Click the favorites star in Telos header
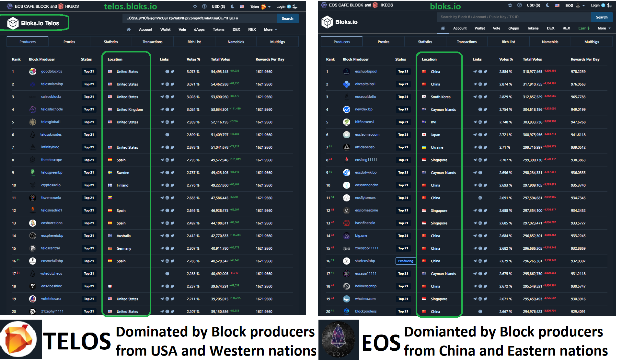The width and height of the screenshot is (622, 364). tap(195, 6)
